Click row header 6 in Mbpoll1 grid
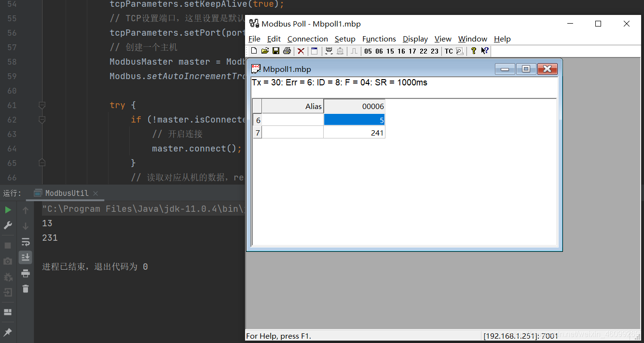 coord(258,120)
